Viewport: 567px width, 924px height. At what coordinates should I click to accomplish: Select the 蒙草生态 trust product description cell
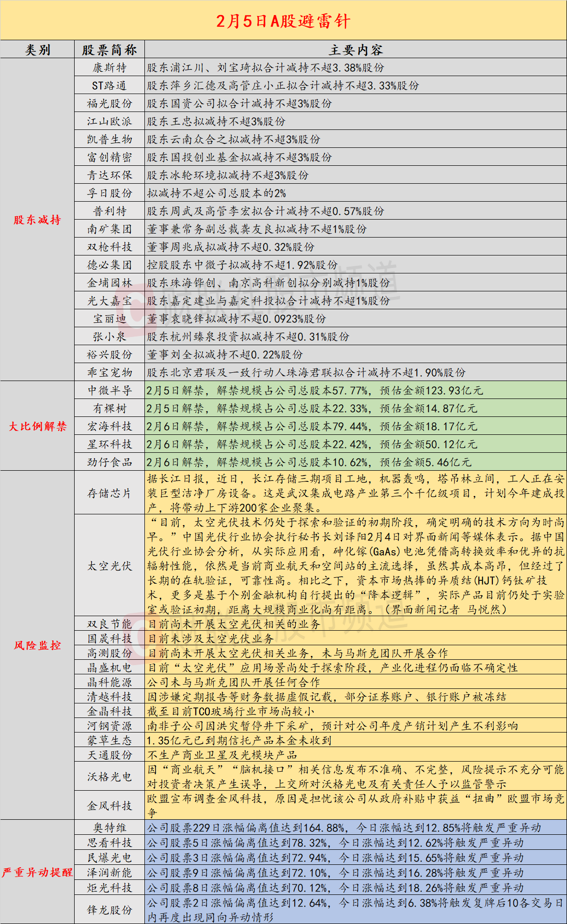click(x=355, y=740)
